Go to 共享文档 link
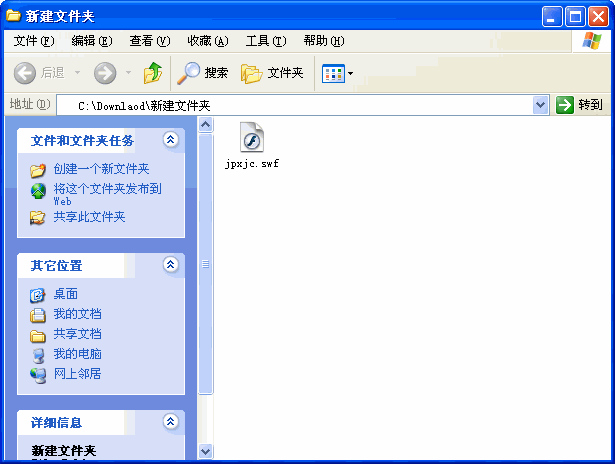This screenshot has height=464, width=615. point(77,334)
